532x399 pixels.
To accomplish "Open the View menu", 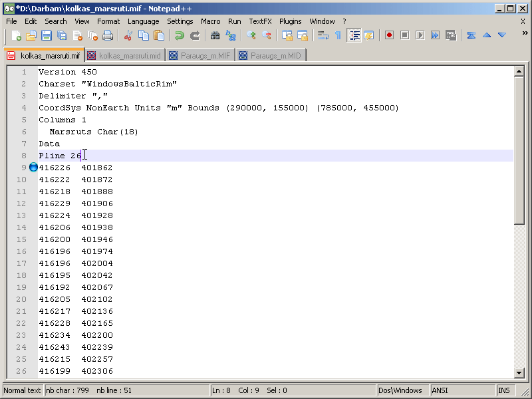I will coord(82,21).
